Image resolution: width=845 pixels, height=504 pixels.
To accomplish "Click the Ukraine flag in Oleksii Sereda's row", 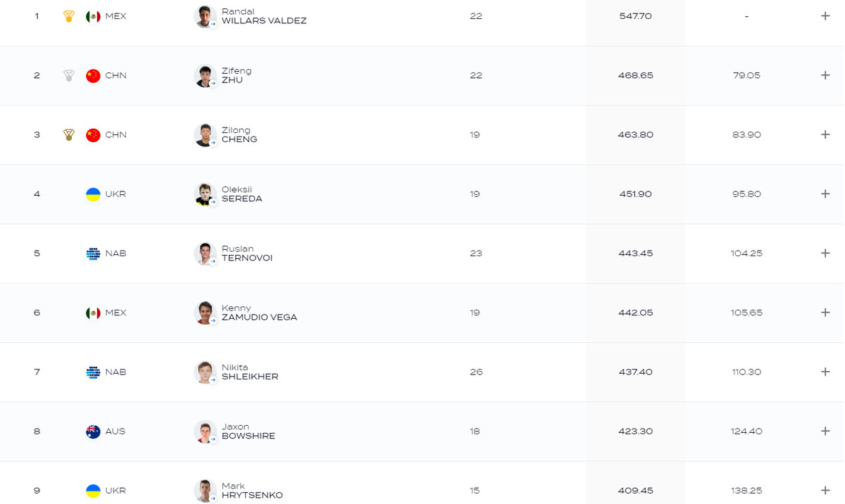I will point(93,194).
